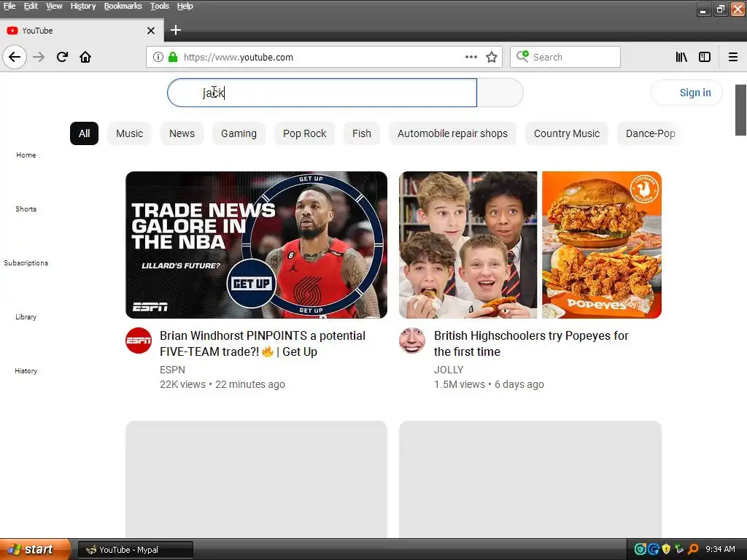
Task: Open the hamburger application menu
Action: (732, 57)
